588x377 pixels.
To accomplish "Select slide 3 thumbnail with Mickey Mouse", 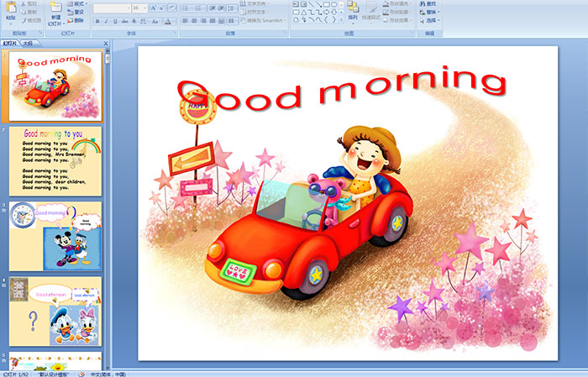I will [x=55, y=236].
